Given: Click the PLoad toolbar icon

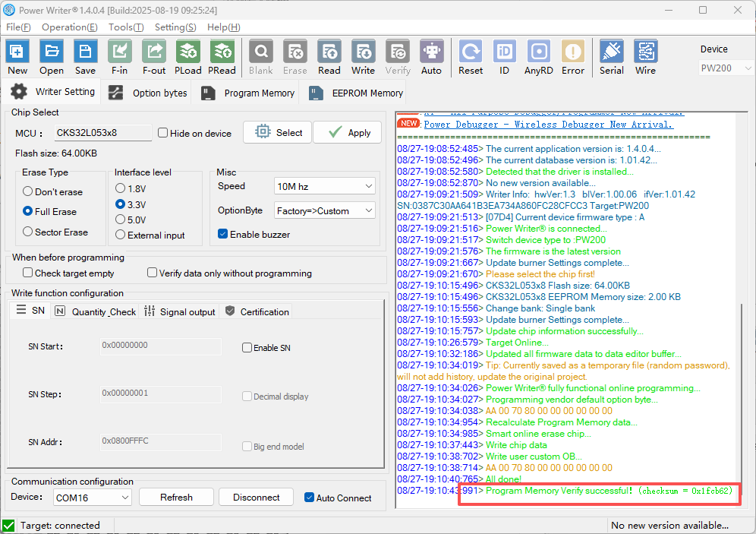Looking at the screenshot, I should click(x=188, y=52).
